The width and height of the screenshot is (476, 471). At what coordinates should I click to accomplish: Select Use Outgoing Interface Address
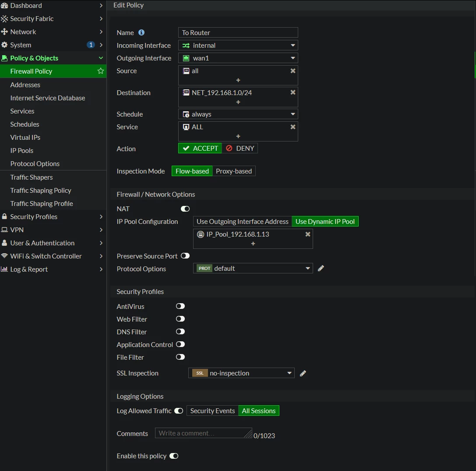pos(243,222)
